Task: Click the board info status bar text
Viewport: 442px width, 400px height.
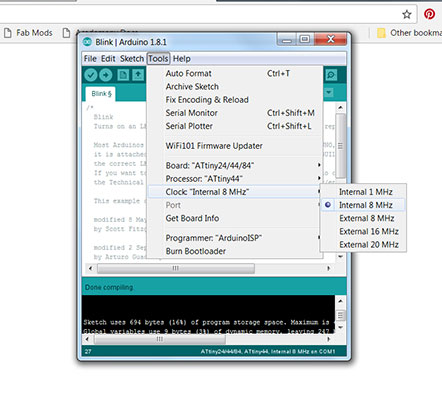Action: coord(268,351)
